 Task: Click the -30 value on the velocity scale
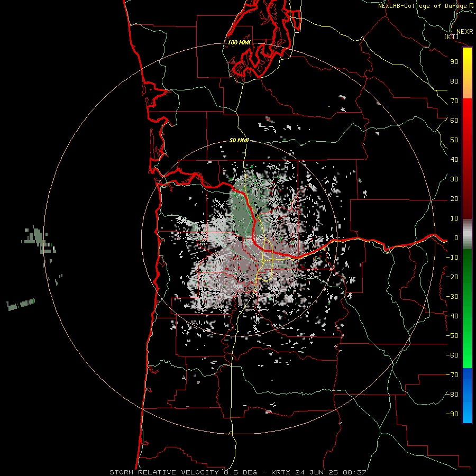452,297
